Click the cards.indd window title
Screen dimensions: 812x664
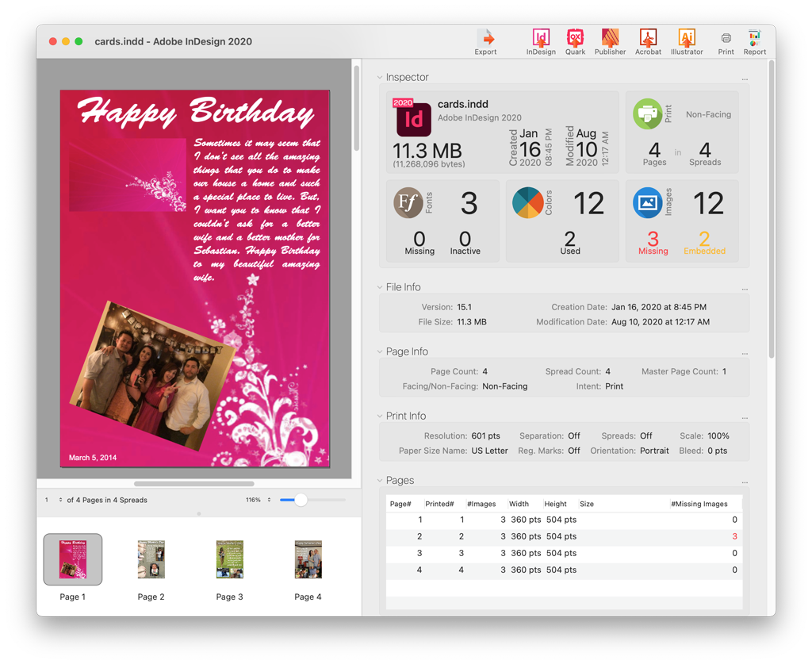coord(173,41)
